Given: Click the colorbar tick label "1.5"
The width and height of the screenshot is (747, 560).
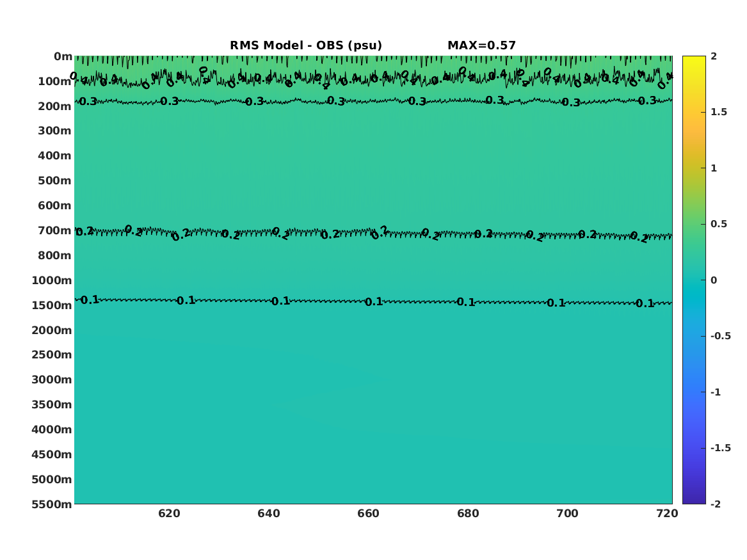Looking at the screenshot, I should [718, 112].
